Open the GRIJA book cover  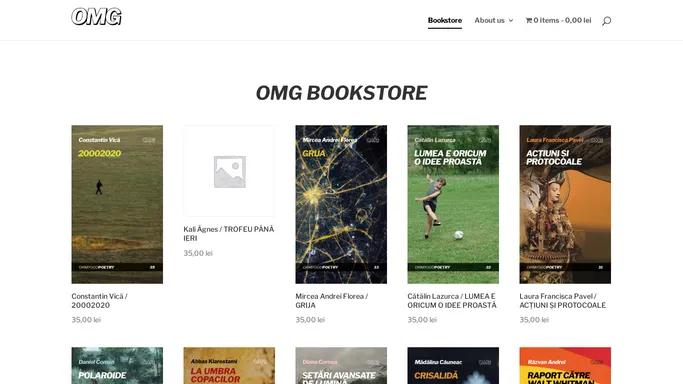click(341, 204)
